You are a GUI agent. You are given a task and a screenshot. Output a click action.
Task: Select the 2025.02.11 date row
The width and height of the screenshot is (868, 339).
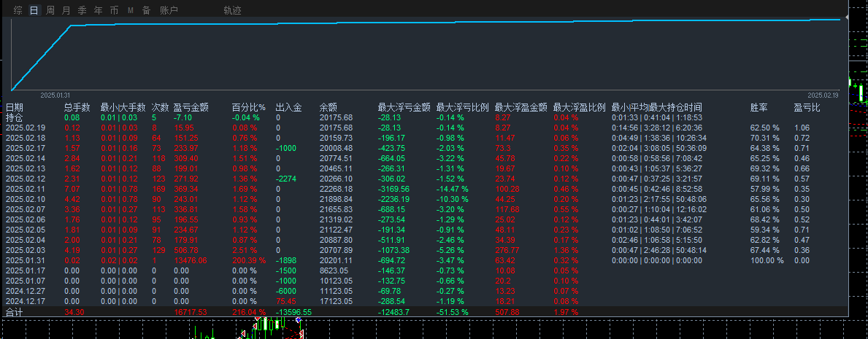click(x=26, y=189)
